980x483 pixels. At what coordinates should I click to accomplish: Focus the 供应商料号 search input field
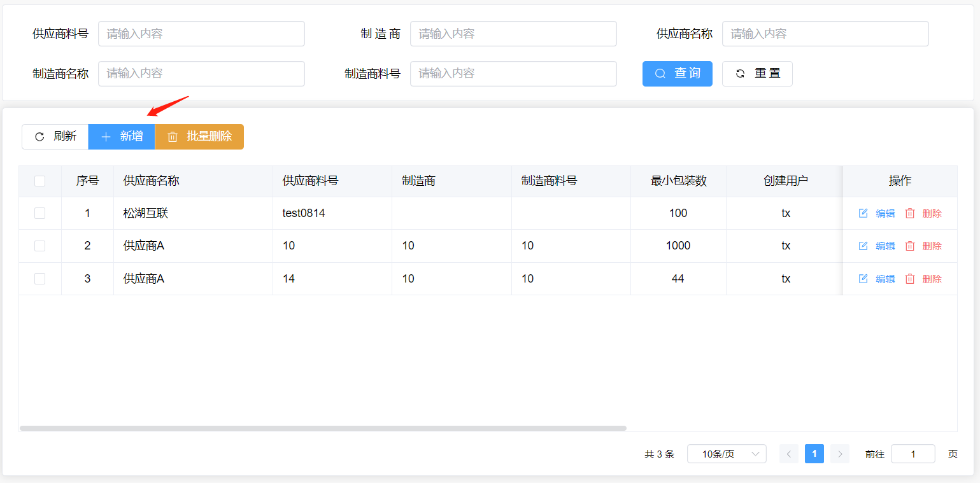[201, 34]
